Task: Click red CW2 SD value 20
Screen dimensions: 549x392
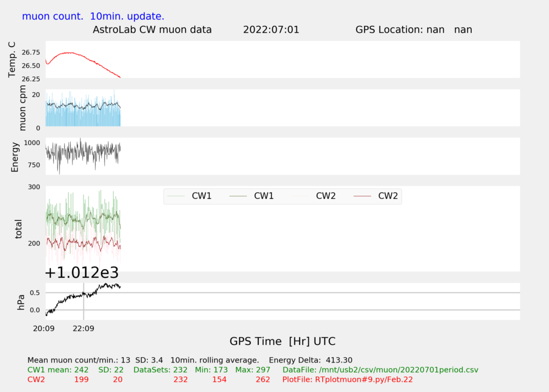Action: pyautogui.click(x=117, y=380)
